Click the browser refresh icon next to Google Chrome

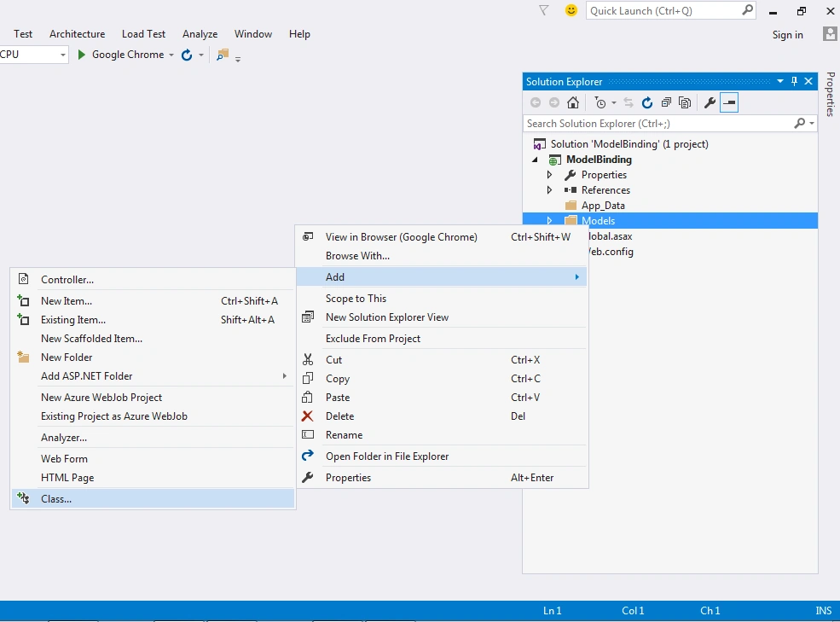187,55
